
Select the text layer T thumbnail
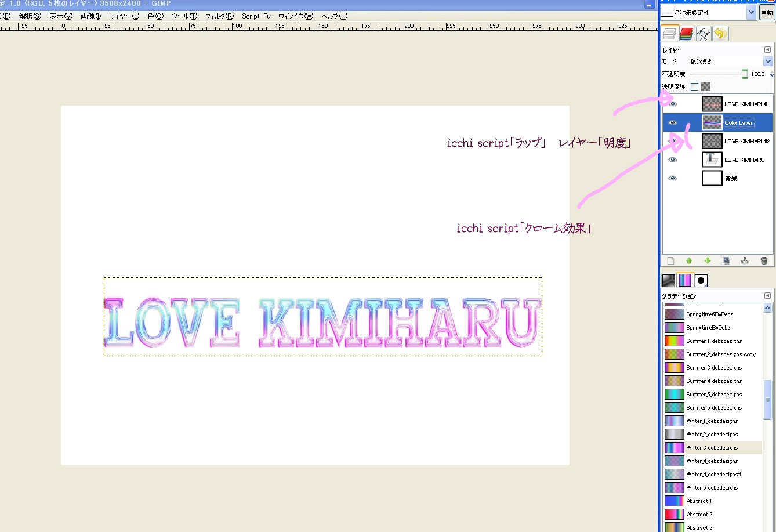click(712, 160)
